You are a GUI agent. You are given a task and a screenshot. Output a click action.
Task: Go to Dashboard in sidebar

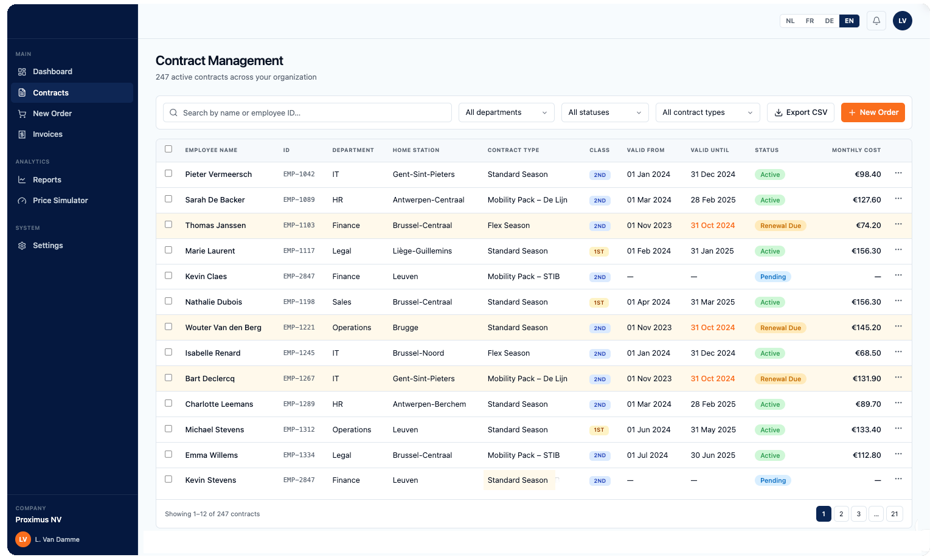point(72,72)
